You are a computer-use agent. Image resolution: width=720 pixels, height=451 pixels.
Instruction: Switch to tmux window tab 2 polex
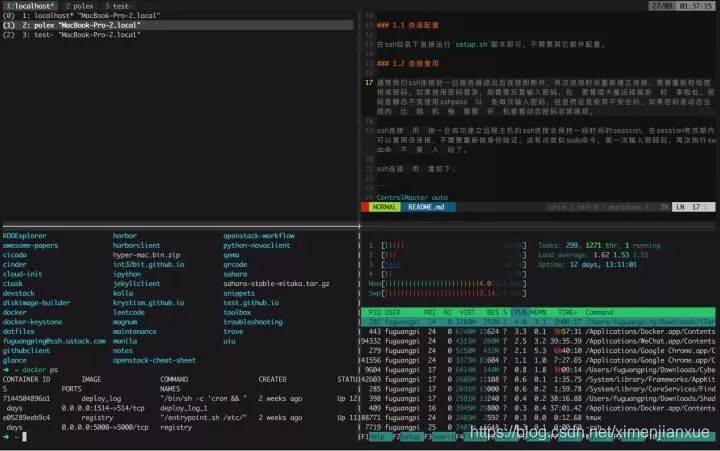point(79,6)
